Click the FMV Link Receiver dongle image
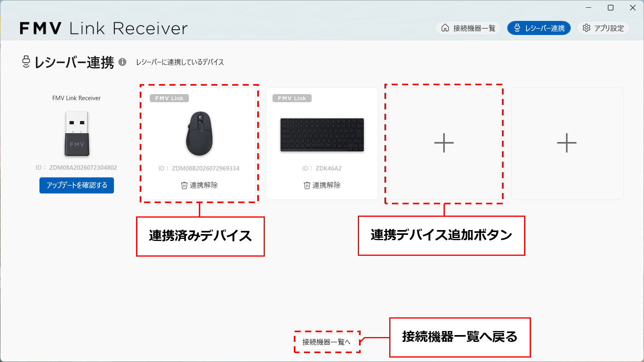The height and width of the screenshot is (362, 644). [x=77, y=134]
